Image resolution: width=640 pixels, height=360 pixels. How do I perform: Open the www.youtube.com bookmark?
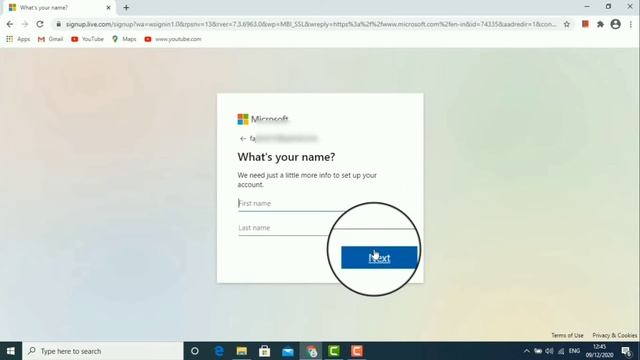[x=173, y=39]
